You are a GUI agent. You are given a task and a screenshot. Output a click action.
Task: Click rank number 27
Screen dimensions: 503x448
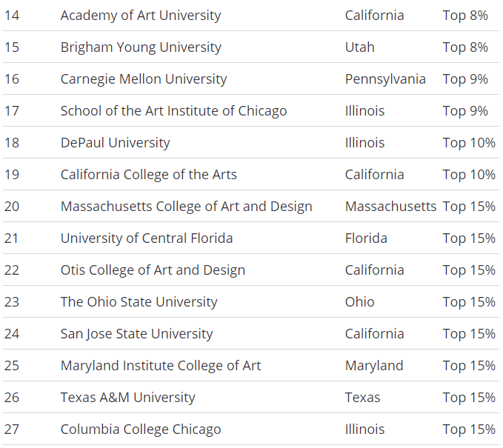point(12,429)
